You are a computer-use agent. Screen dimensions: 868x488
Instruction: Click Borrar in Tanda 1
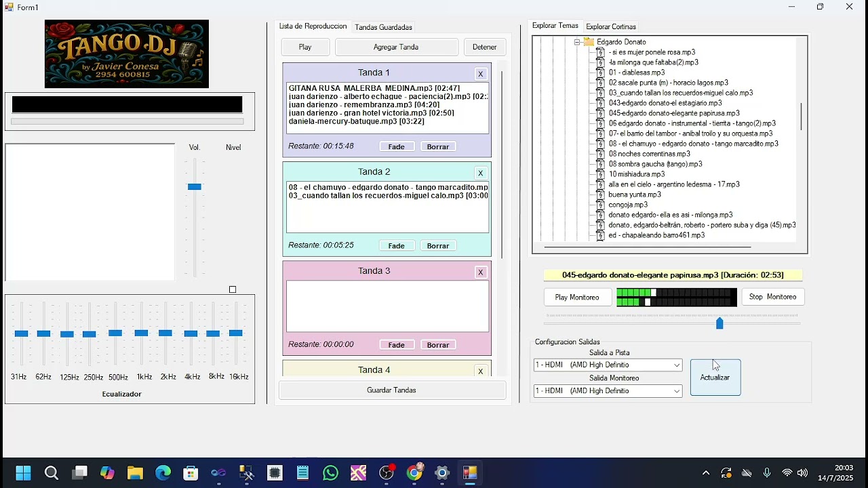(438, 146)
